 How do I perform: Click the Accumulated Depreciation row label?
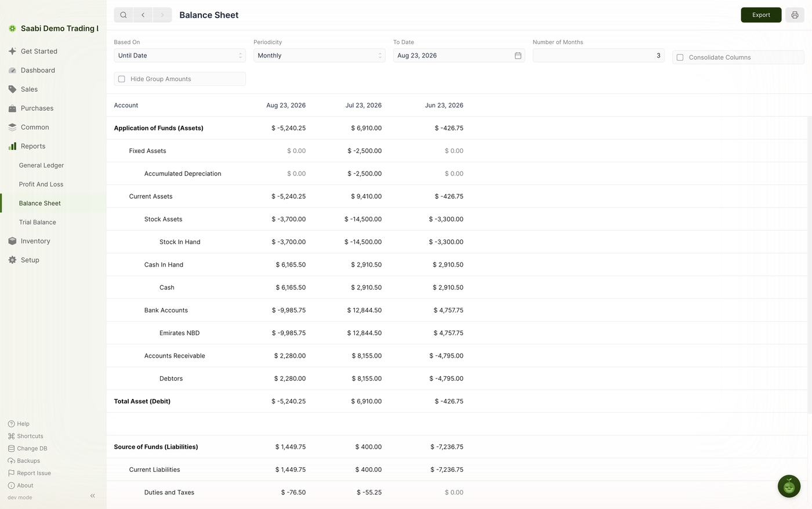click(x=183, y=174)
